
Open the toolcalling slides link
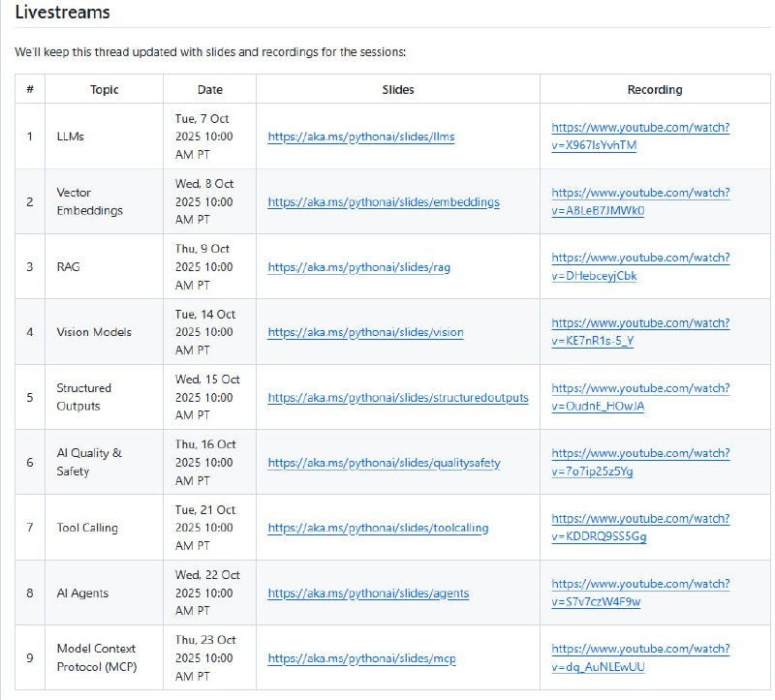(378, 528)
